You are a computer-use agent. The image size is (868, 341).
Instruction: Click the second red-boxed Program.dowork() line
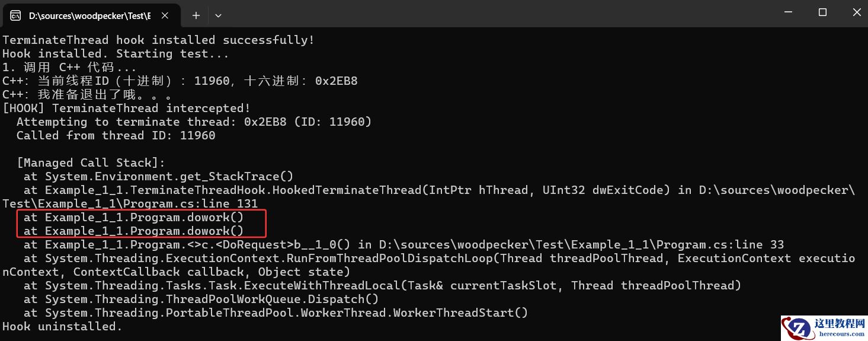coord(133,231)
